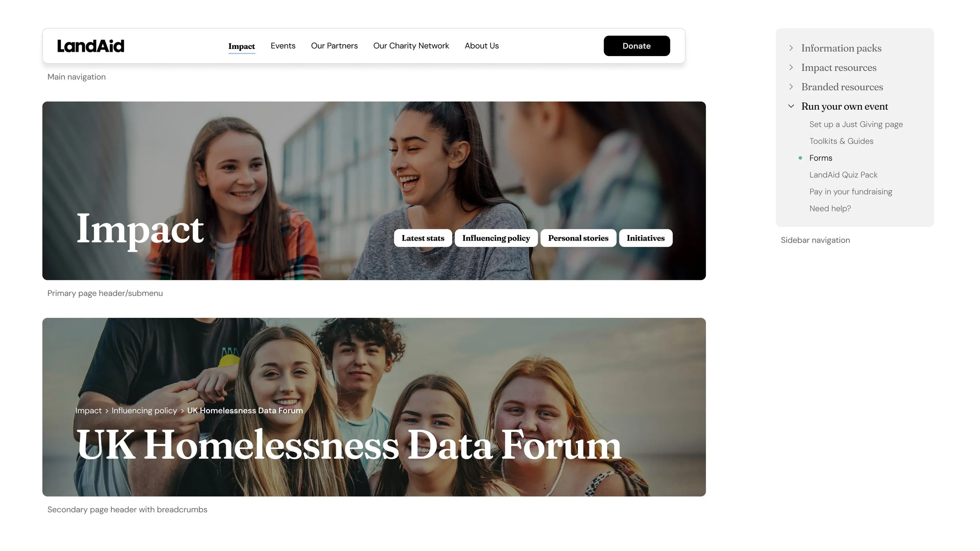Go to Our Partners in navigation

pyautogui.click(x=334, y=46)
